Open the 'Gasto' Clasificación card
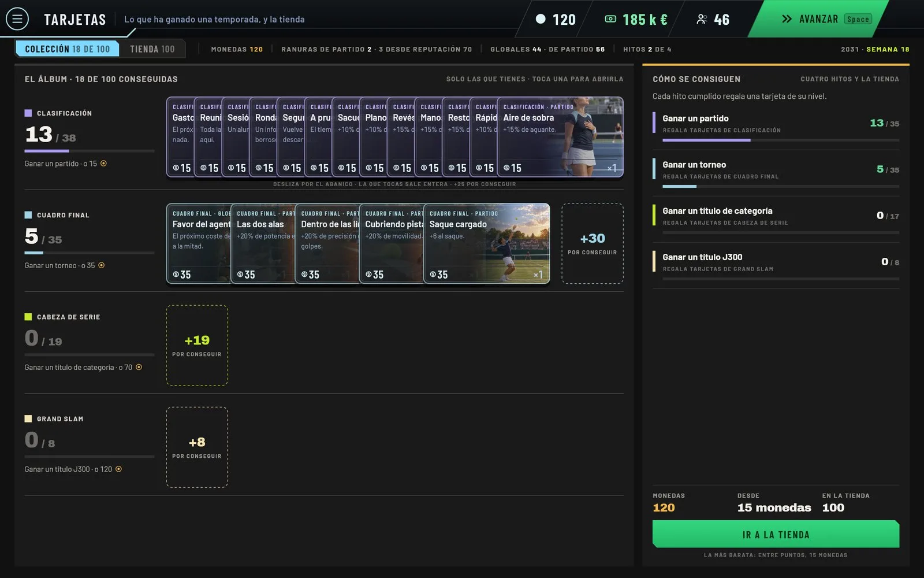Screen dimensions: 924x578 click(x=180, y=137)
